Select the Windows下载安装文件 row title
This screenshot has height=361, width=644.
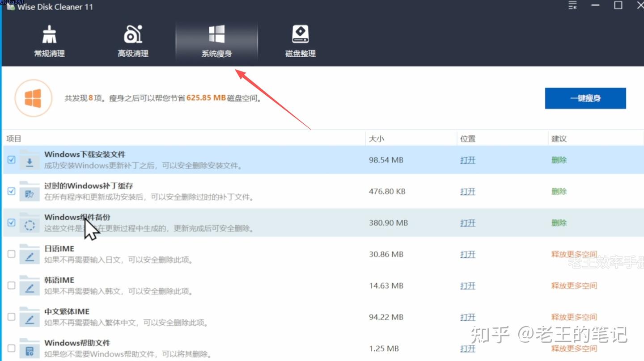point(85,154)
